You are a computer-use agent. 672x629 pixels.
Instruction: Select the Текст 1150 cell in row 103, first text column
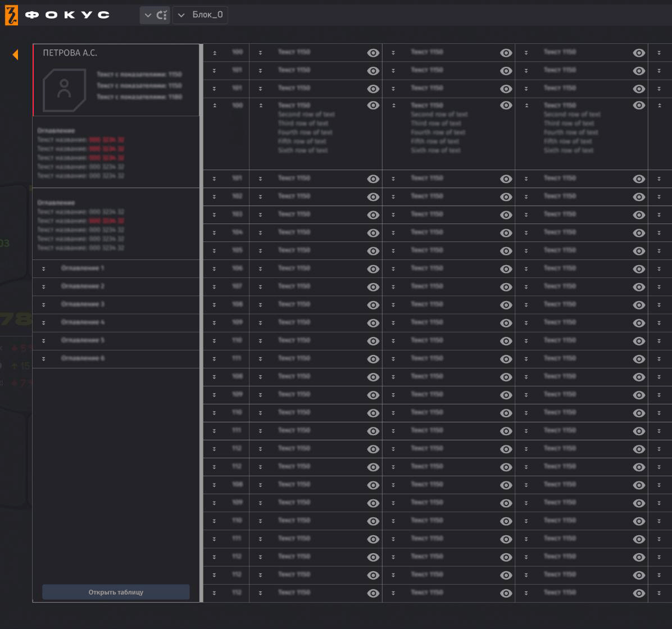pos(294,214)
